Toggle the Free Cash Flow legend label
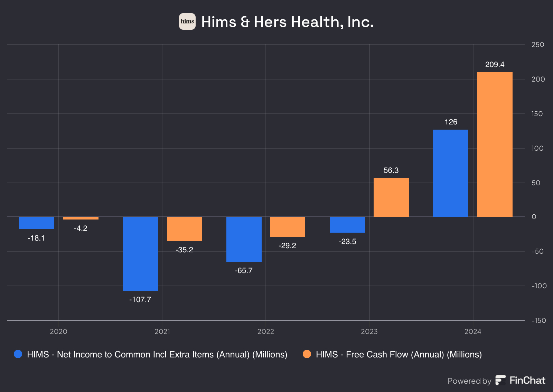Image resolution: width=553 pixels, height=392 pixels. pos(399,354)
